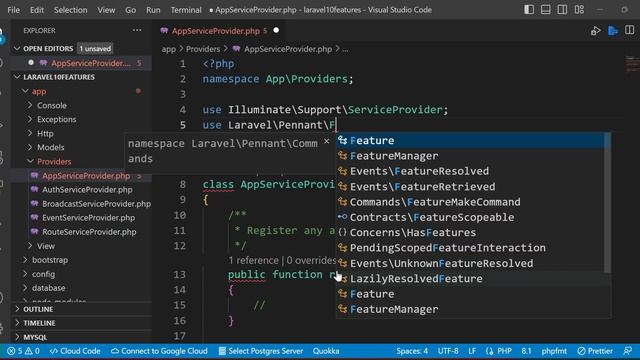Choose Events\FeatureRetrieved suggestion
The image size is (640, 360).
pos(471,187)
